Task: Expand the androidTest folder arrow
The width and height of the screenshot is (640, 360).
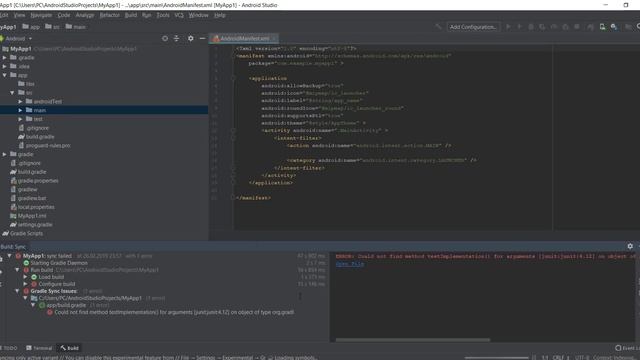Action: [x=20, y=101]
